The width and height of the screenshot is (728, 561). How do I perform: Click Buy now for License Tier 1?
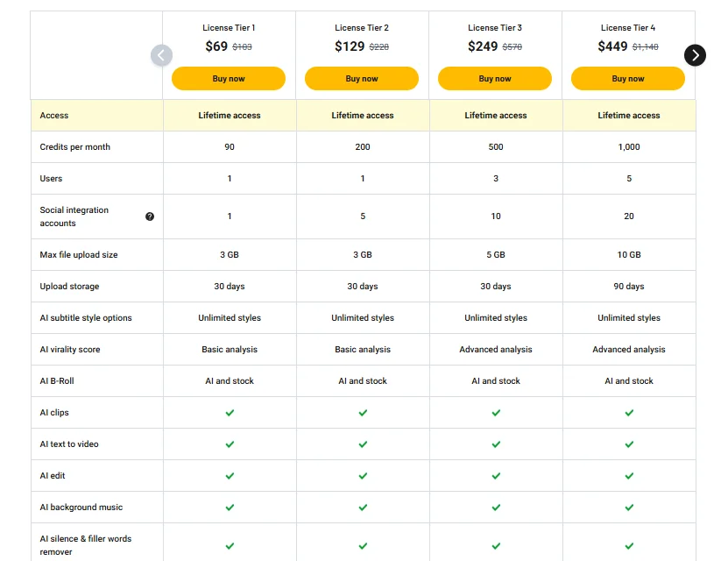coord(229,79)
